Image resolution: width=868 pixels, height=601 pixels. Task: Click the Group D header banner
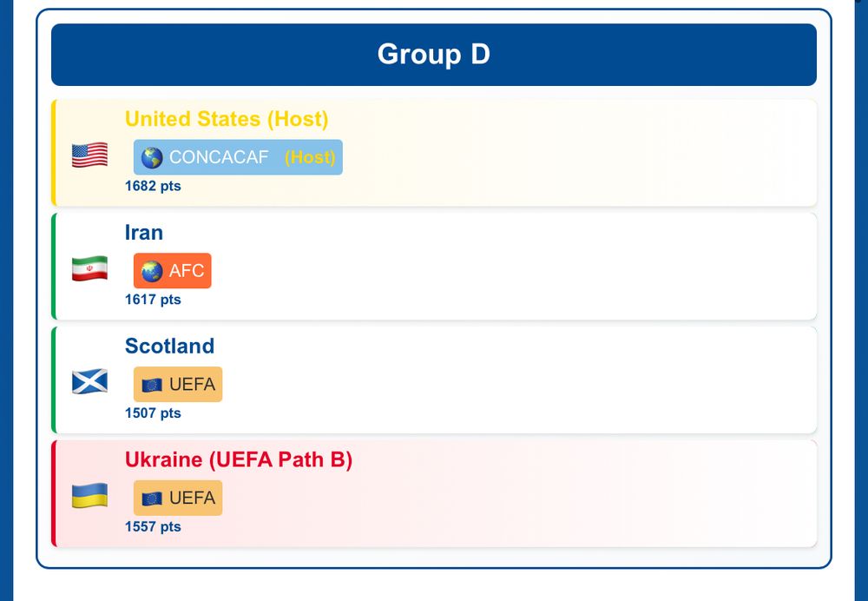coord(434,54)
